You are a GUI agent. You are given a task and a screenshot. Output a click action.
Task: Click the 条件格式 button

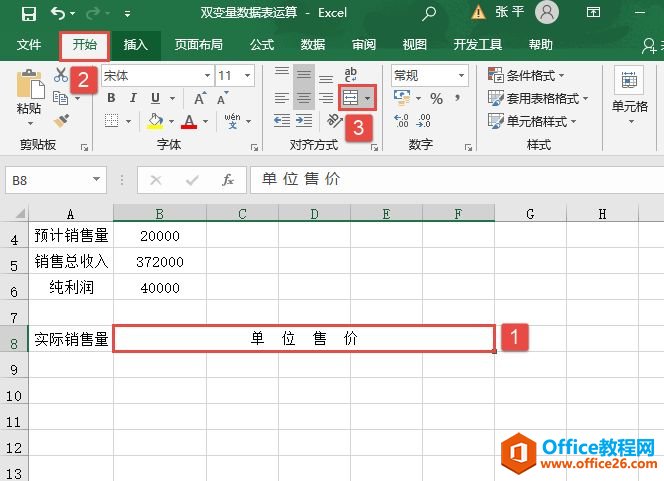tap(527, 76)
